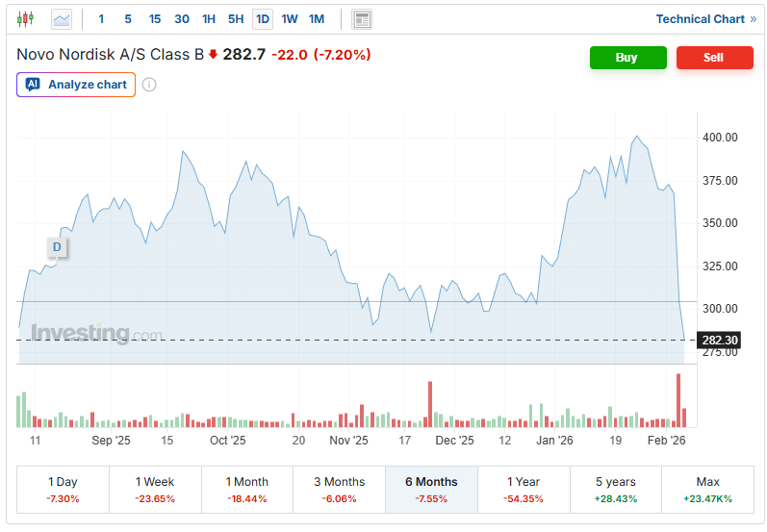Screen dimensions: 767x532
Task: Open the news layout icon in toolbar
Action: (362, 19)
